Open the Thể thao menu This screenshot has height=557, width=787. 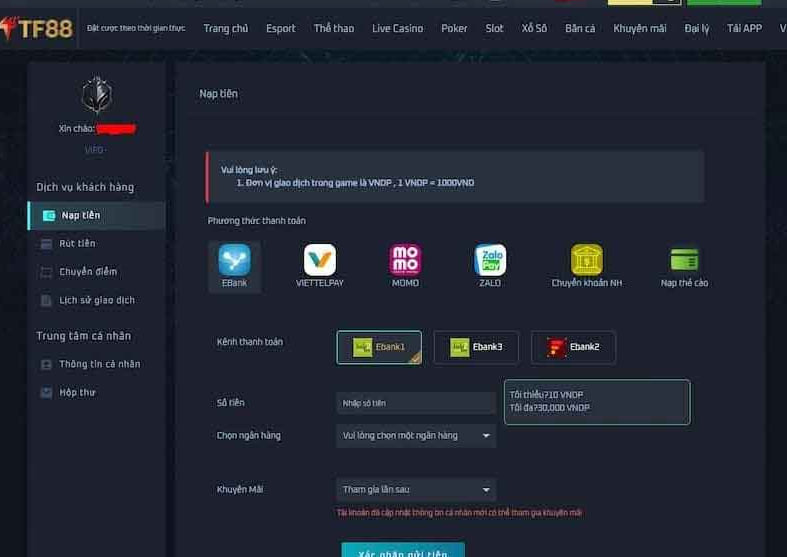(x=334, y=29)
